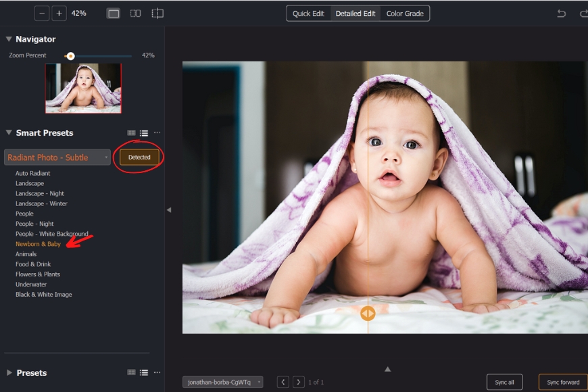Open Radiant Photo - Subtle dropdown

[57, 157]
